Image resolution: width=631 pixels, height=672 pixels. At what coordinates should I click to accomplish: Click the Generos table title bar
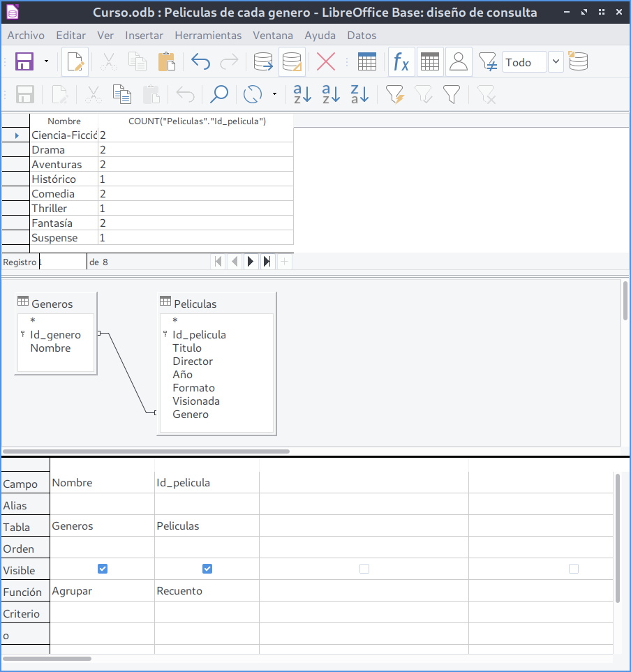coord(56,304)
